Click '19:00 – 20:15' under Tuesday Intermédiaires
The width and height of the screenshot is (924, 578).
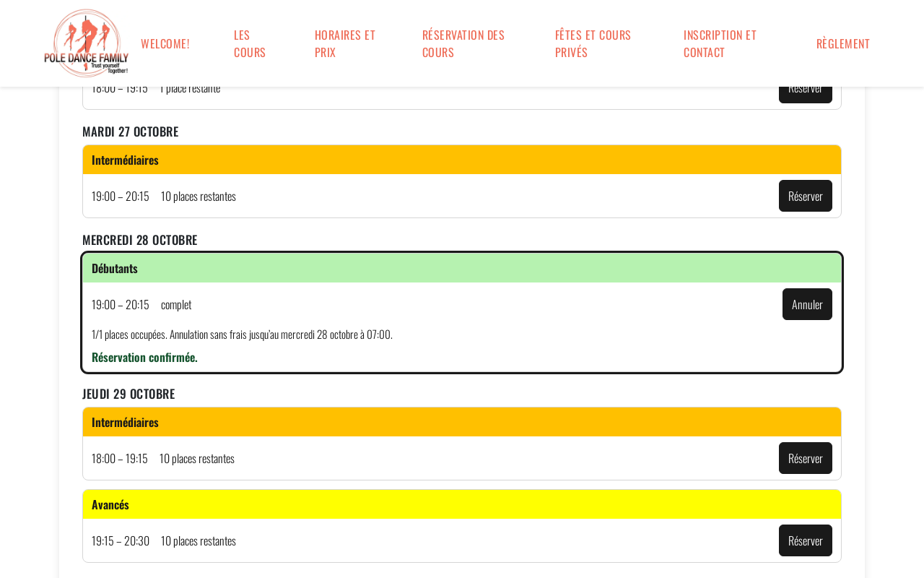(x=121, y=196)
